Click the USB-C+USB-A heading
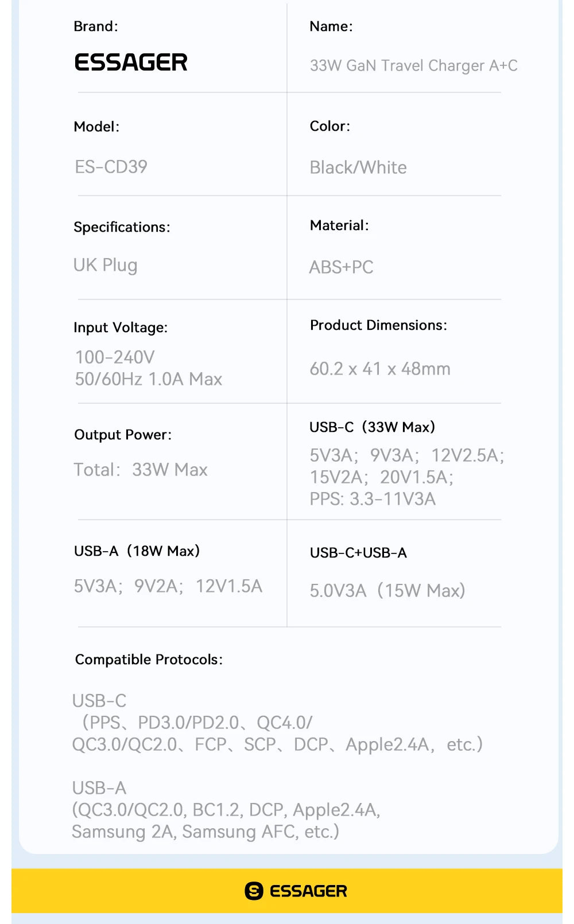Viewport: 574px width, 924px height. (358, 553)
